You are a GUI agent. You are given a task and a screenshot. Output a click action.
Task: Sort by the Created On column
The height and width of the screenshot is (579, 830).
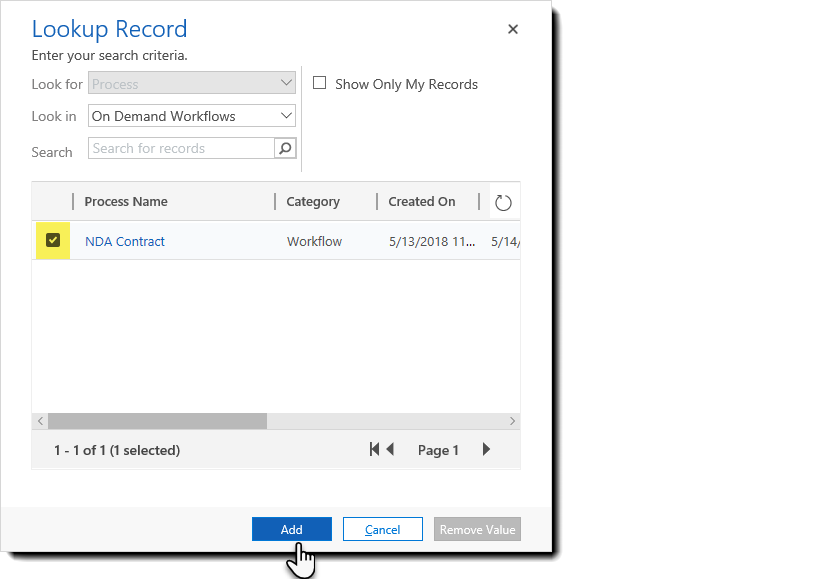pos(422,201)
